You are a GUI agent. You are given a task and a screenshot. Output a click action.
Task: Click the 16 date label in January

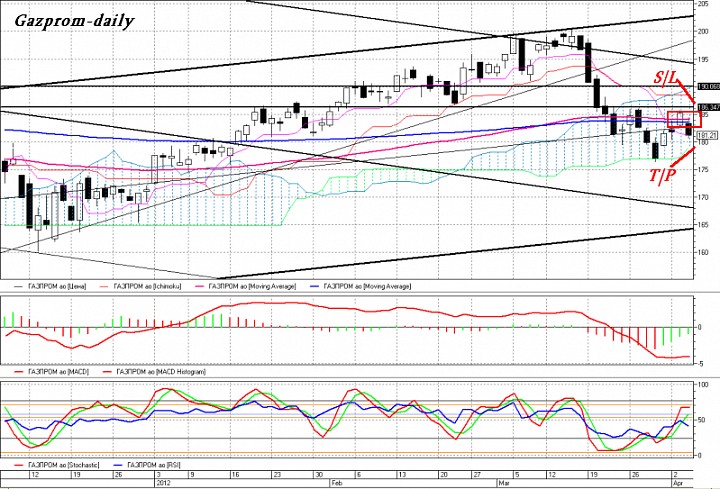[x=235, y=475]
